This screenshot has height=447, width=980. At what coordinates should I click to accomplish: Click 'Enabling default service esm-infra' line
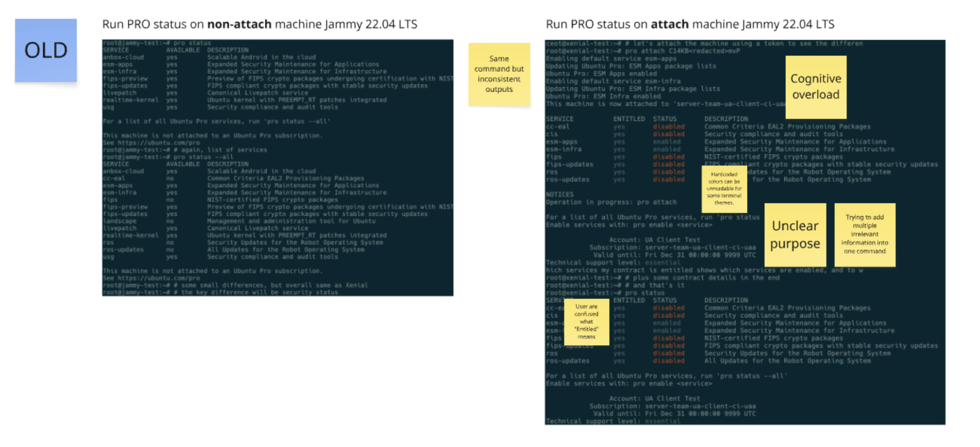(x=613, y=81)
